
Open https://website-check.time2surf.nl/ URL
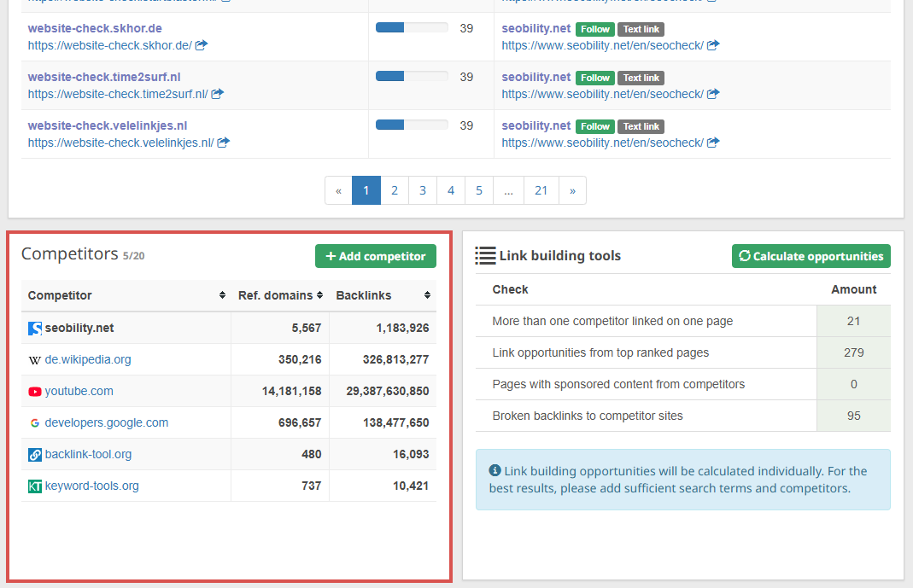click(118, 94)
